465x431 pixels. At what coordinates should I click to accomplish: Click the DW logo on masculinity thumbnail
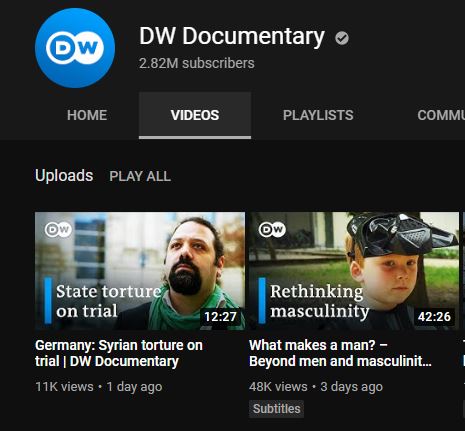[x=272, y=230]
